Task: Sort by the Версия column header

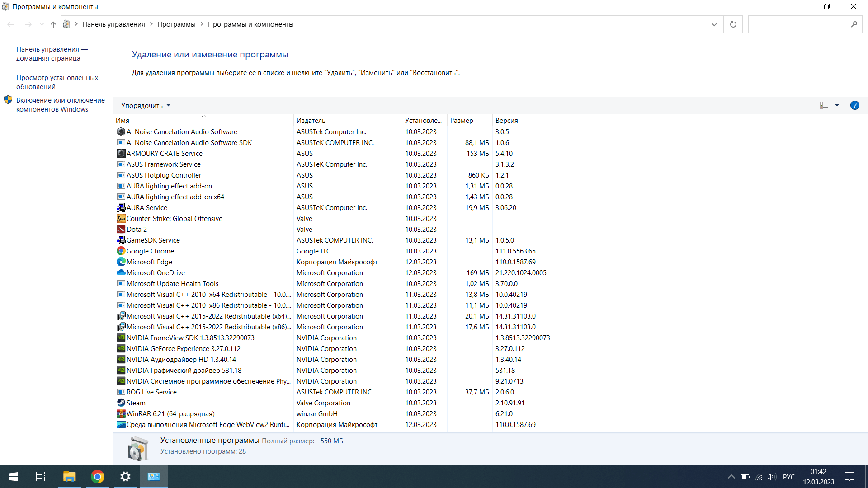Action: pos(528,121)
